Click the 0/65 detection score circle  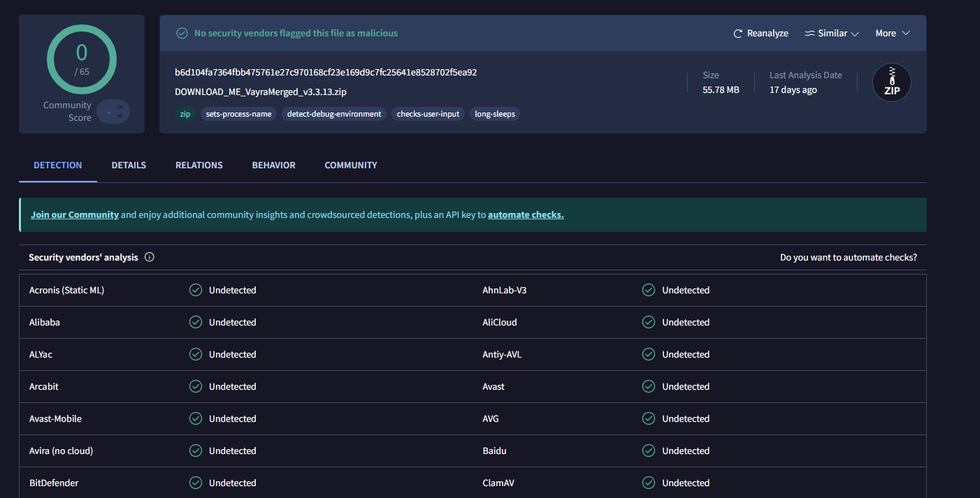point(82,59)
